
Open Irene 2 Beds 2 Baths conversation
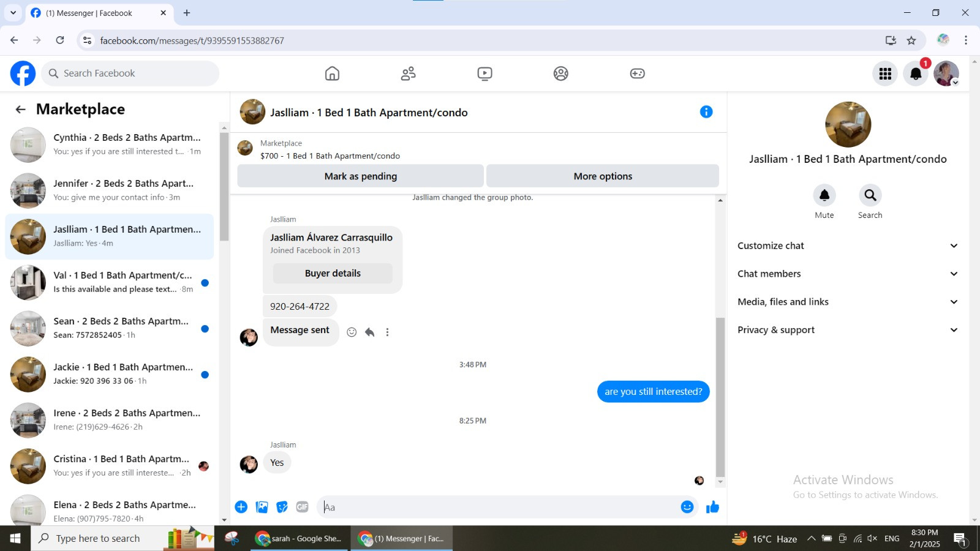point(109,421)
